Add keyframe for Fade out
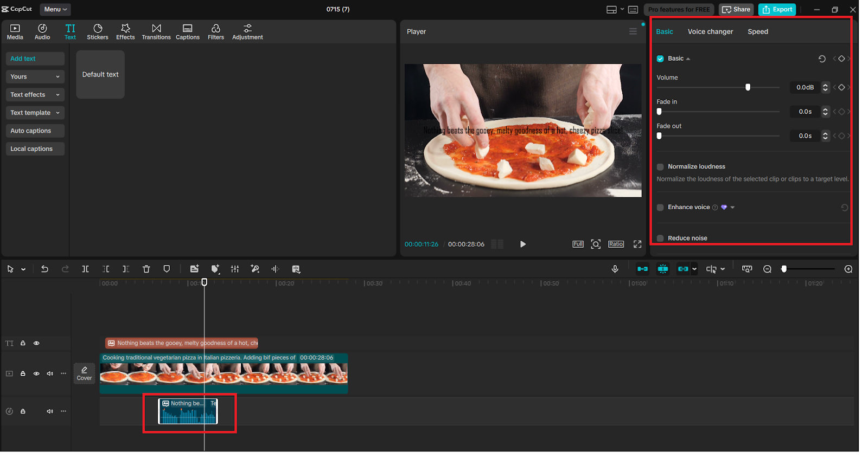The width and height of the screenshot is (868, 458). (x=841, y=136)
